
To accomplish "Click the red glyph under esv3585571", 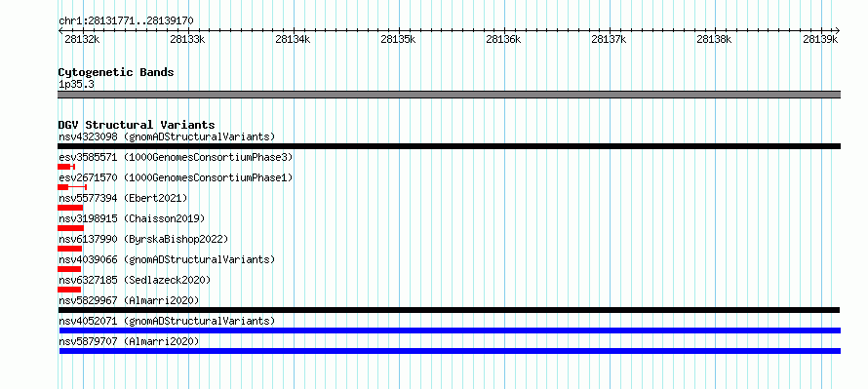I will (x=66, y=167).
